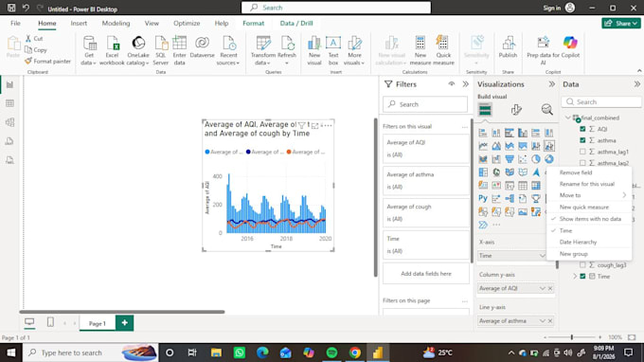The width and height of the screenshot is (644, 362).
Task: Select the Pie chart visual
Action: click(x=536, y=159)
